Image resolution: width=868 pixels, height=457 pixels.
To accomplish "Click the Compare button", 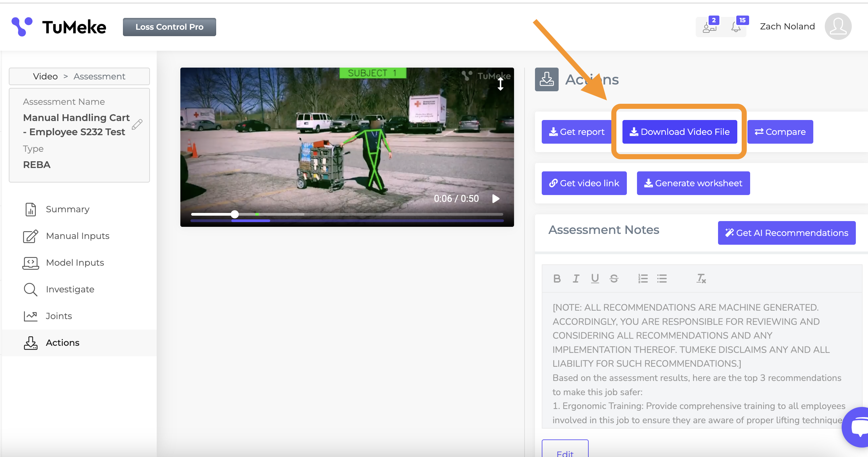I will tap(780, 132).
